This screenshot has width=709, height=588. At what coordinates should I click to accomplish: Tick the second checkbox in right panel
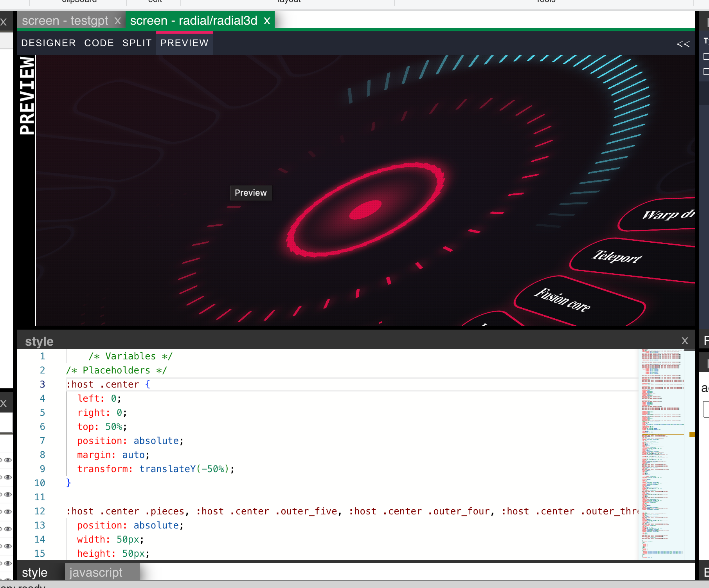point(706,72)
